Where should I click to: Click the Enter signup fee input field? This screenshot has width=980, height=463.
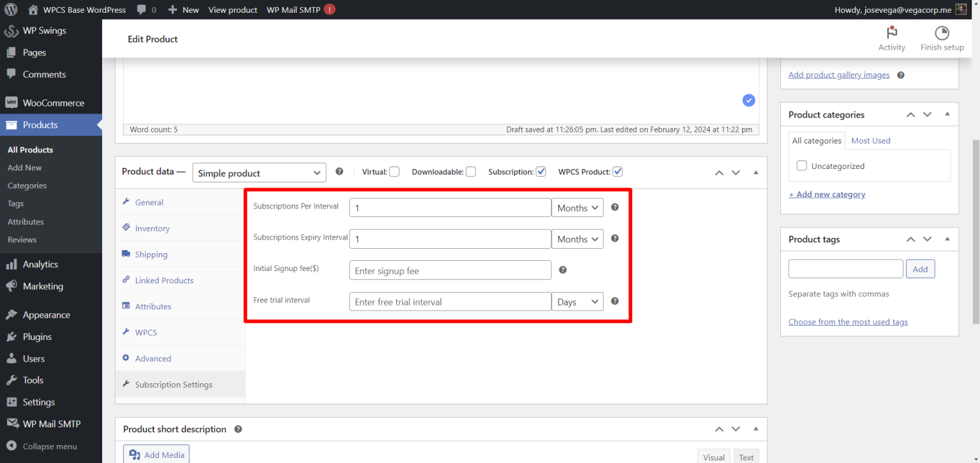pos(450,270)
